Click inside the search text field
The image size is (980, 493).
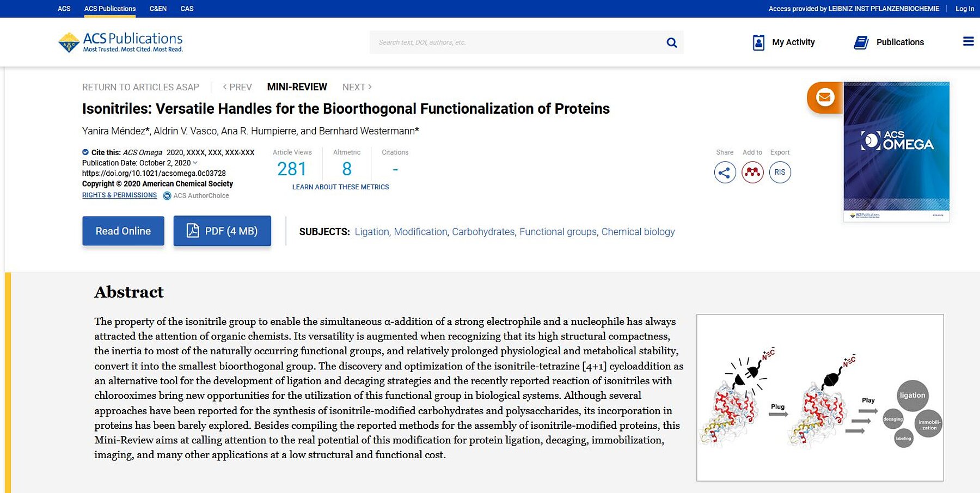512,42
